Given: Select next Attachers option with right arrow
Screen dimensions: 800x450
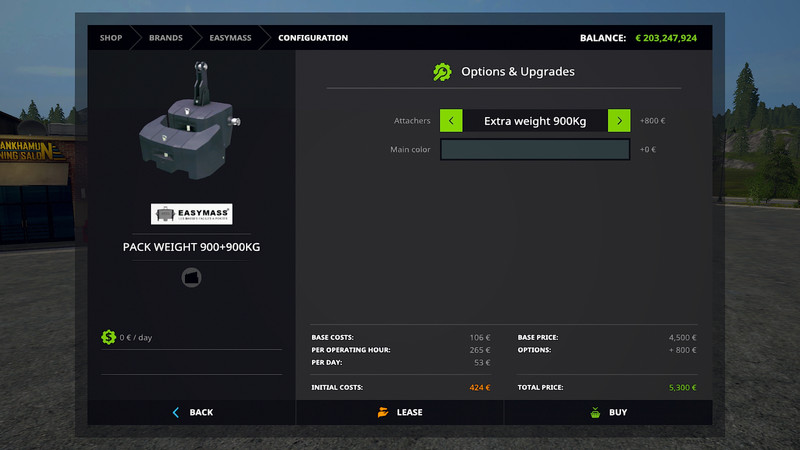Looking at the screenshot, I should pos(619,121).
